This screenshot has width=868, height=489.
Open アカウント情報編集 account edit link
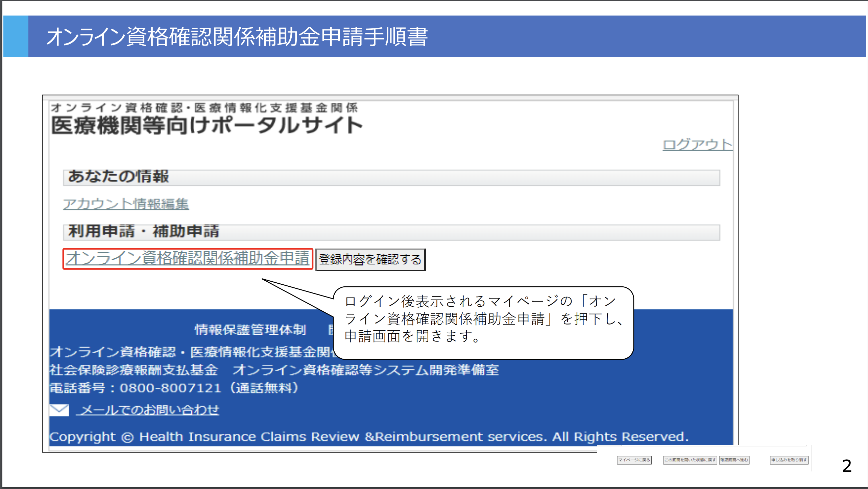[x=126, y=204]
